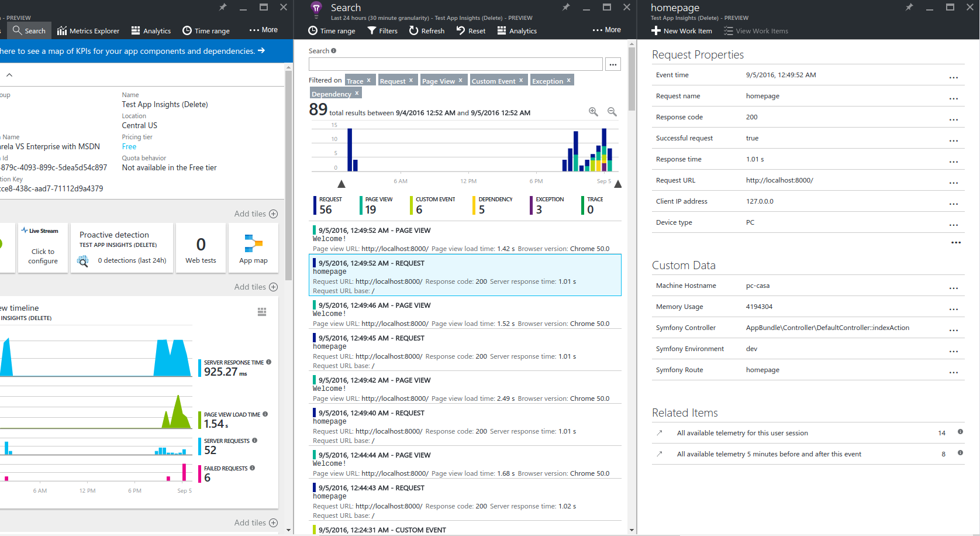Show info for Failed Requests
980x536 pixels.
coord(253,468)
